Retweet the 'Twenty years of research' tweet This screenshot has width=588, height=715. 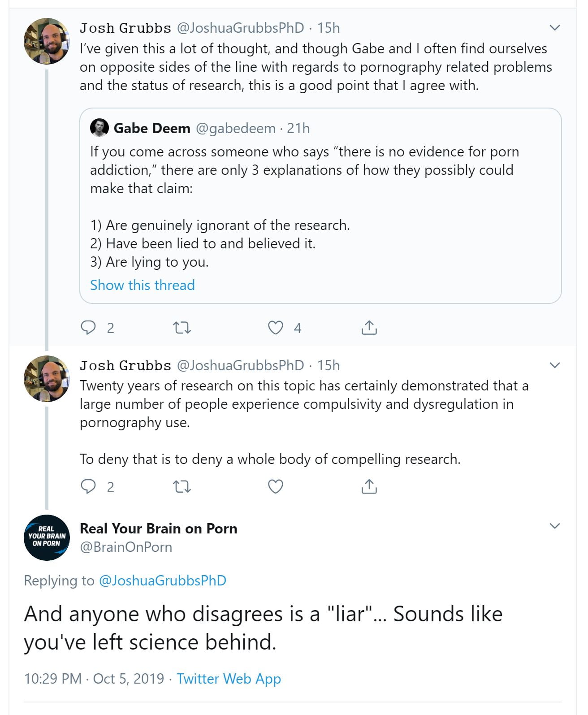coord(182,486)
